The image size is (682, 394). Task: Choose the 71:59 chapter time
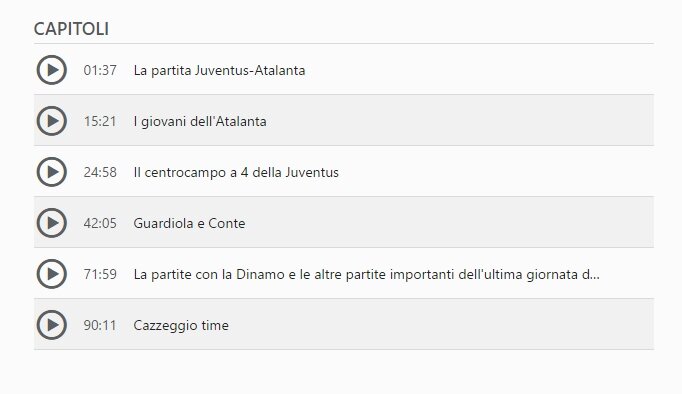click(x=100, y=274)
